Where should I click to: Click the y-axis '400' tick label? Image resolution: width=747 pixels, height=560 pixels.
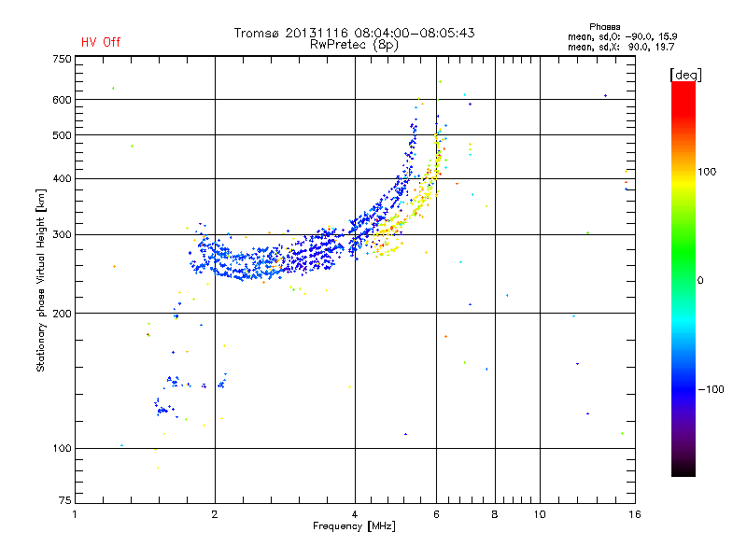(x=62, y=178)
